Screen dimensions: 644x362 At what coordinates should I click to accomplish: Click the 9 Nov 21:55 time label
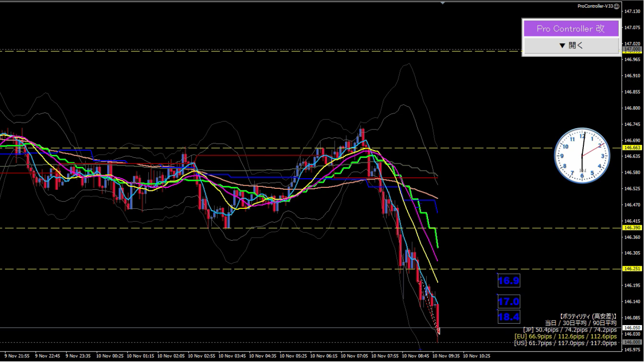pos(17,356)
